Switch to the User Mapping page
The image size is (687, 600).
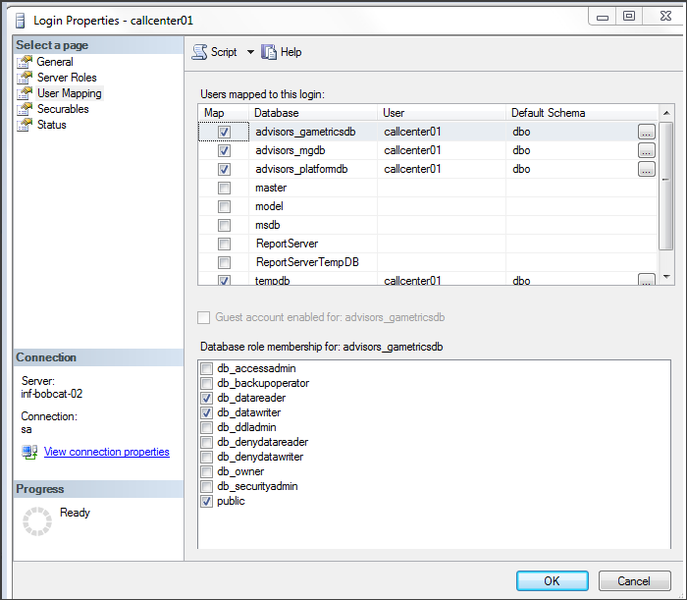69,94
